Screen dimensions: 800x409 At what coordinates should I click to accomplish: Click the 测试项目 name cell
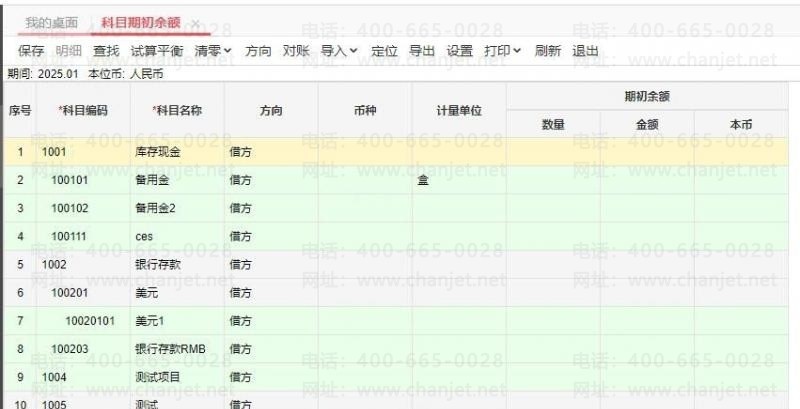point(177,377)
